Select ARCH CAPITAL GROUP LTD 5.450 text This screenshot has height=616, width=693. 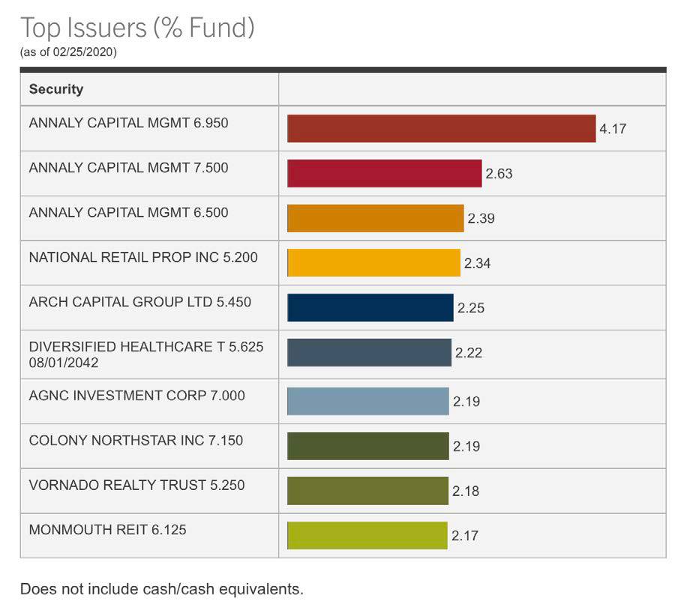(x=139, y=303)
